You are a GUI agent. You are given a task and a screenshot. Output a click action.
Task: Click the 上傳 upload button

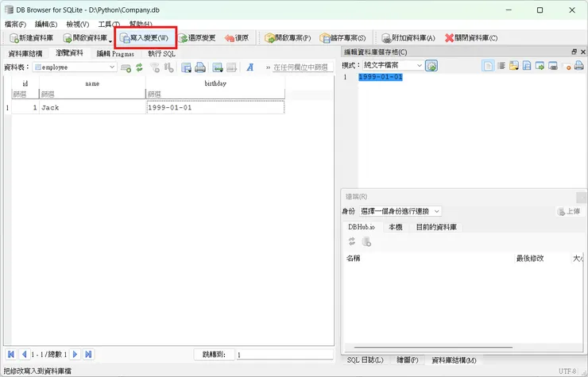569,211
